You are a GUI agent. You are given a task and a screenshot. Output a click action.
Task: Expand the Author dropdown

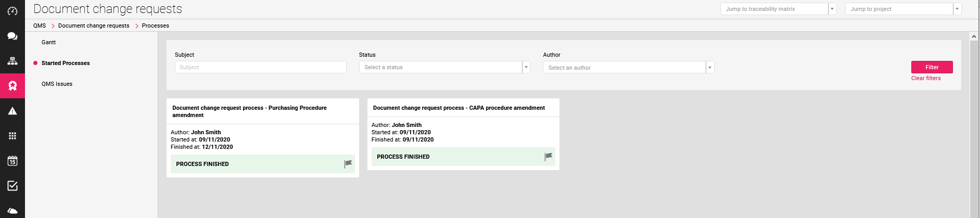(709, 68)
